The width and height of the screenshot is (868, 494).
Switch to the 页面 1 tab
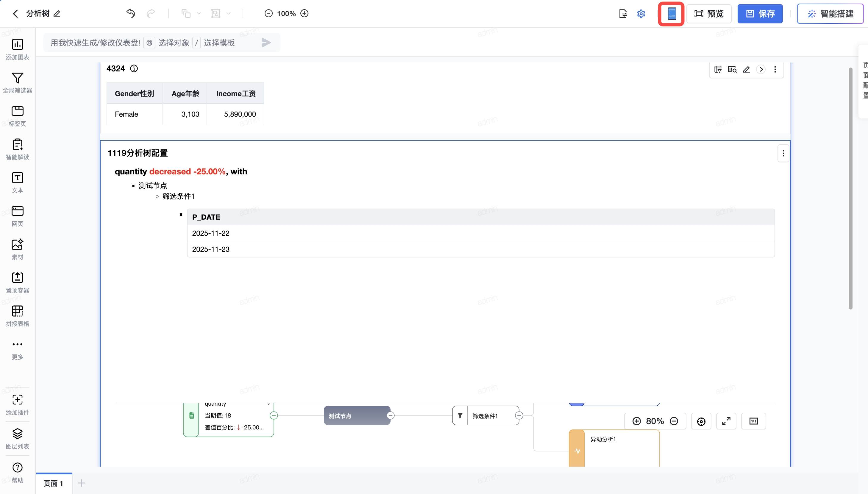[x=54, y=483]
